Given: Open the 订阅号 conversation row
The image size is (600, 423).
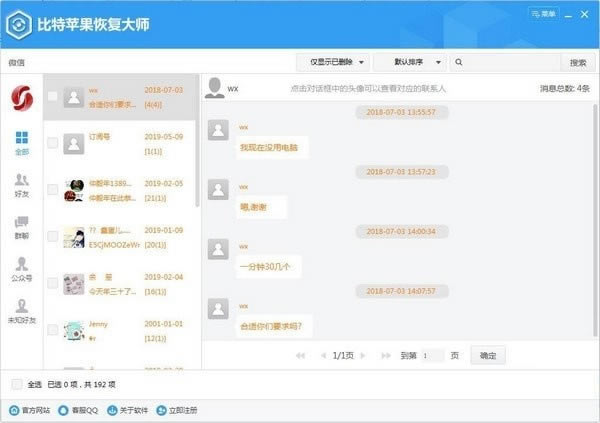Looking at the screenshot, I should tap(119, 144).
